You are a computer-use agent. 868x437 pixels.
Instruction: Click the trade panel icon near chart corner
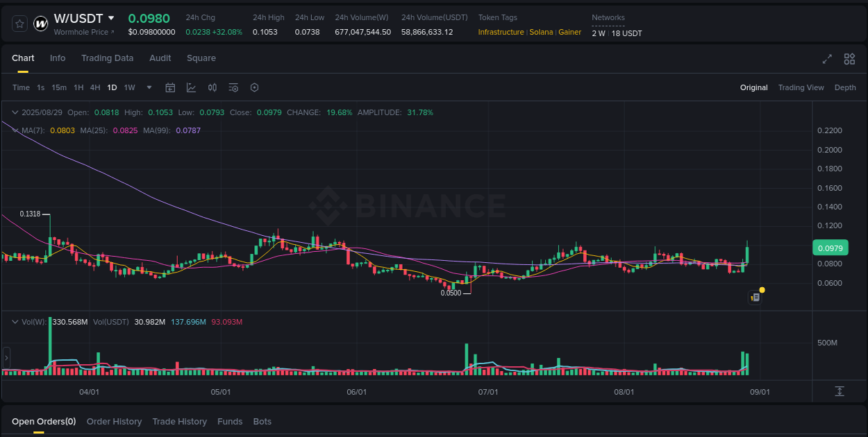point(755,296)
